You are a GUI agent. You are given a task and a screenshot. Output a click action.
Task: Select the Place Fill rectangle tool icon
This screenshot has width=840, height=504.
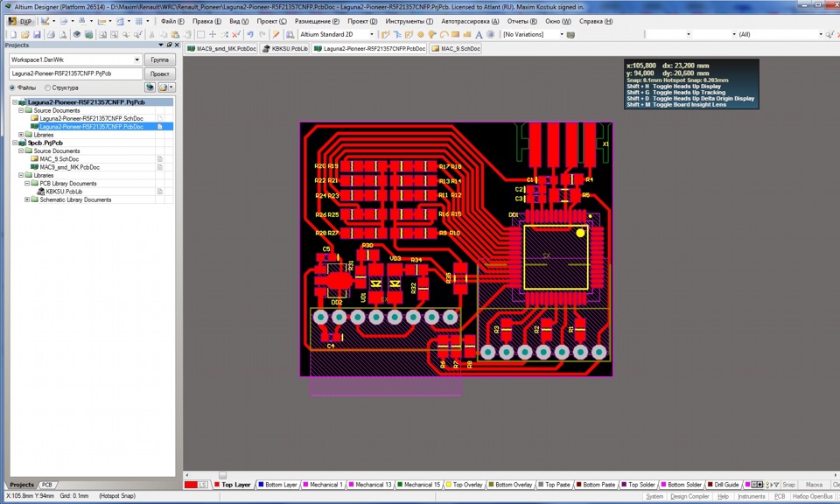(x=455, y=35)
